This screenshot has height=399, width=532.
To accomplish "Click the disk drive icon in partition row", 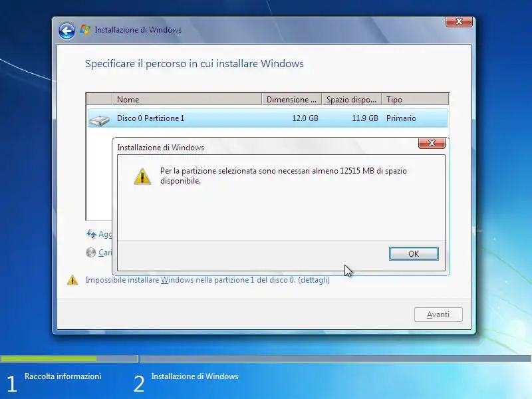I will click(99, 120).
